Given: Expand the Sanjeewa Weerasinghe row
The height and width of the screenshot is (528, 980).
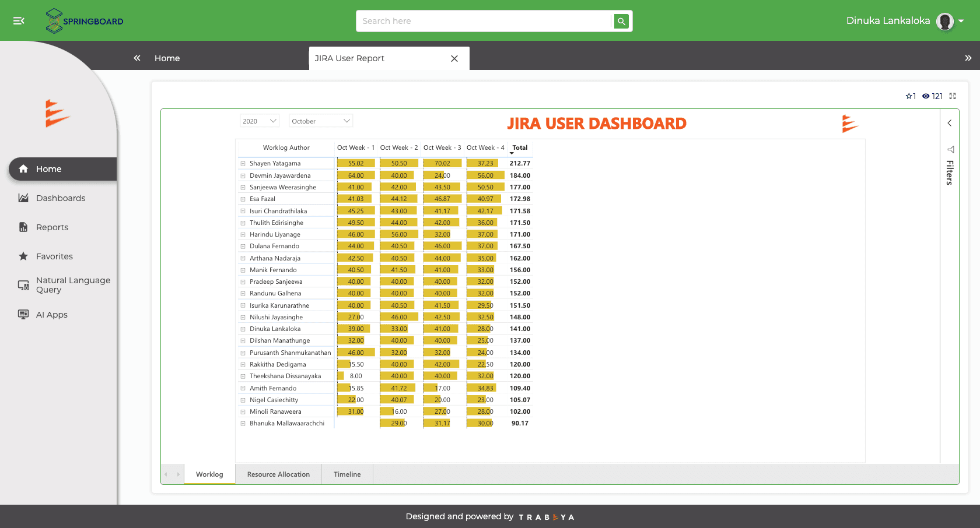Looking at the screenshot, I should coord(243,187).
